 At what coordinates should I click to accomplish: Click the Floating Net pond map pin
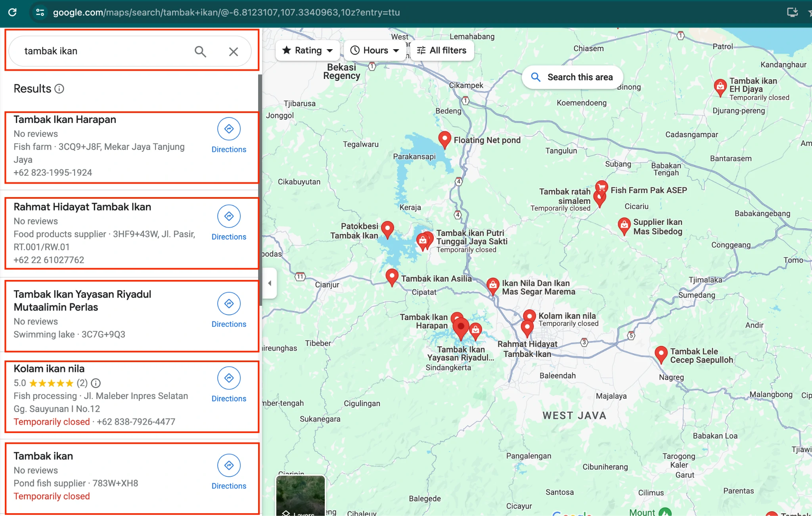(x=444, y=139)
